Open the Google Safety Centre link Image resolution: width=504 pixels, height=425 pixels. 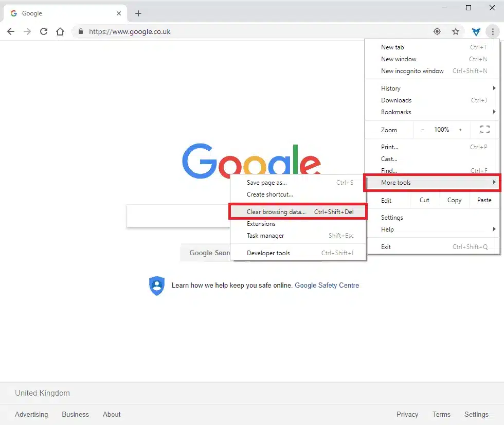click(327, 286)
